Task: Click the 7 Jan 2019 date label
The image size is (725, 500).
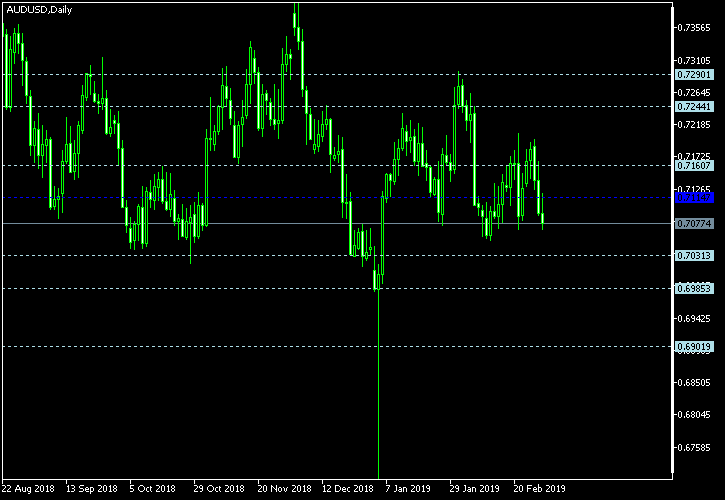Action: 408,489
